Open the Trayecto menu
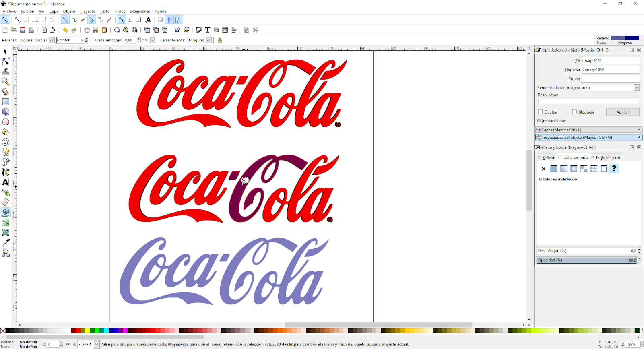 [x=87, y=11]
